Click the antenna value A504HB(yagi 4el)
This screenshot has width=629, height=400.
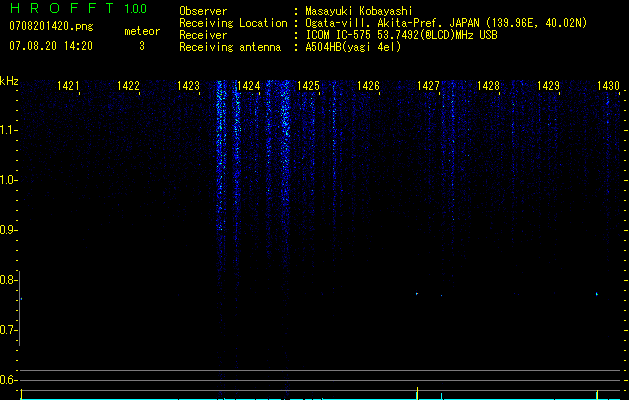click(353, 47)
